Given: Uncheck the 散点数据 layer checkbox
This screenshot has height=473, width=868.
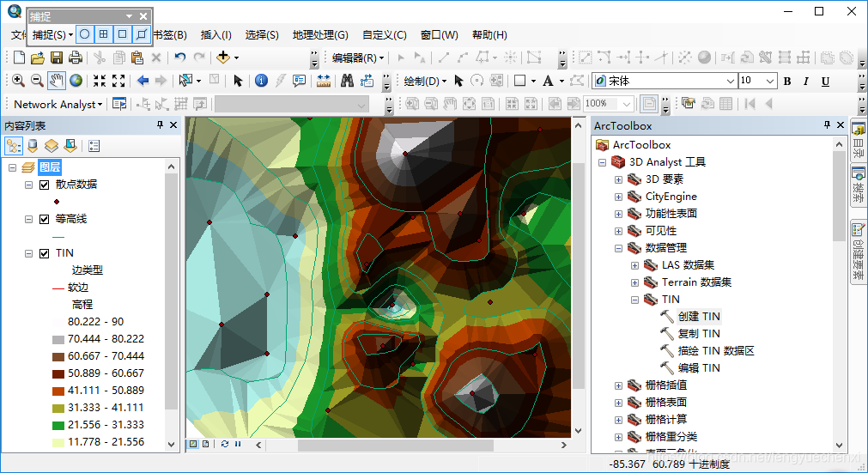Looking at the screenshot, I should pos(45,185).
